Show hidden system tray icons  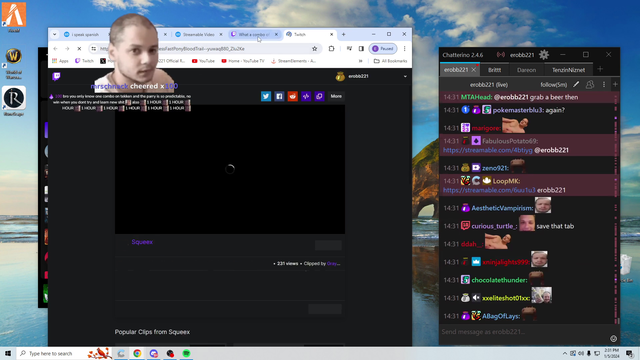(565, 353)
